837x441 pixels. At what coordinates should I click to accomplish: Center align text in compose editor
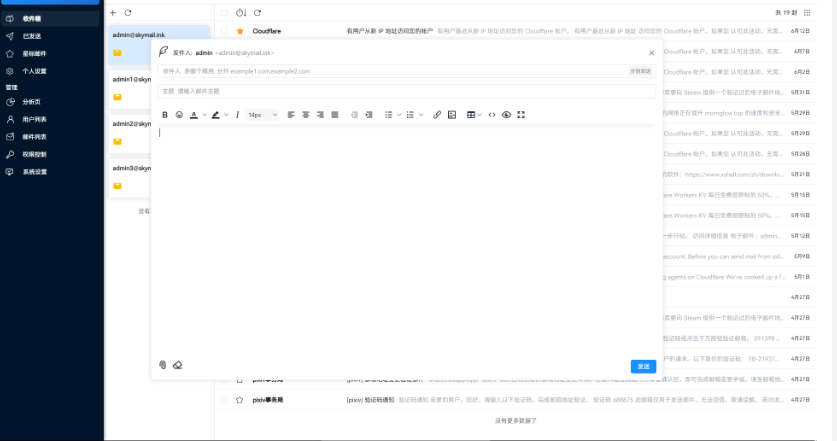[x=305, y=115]
